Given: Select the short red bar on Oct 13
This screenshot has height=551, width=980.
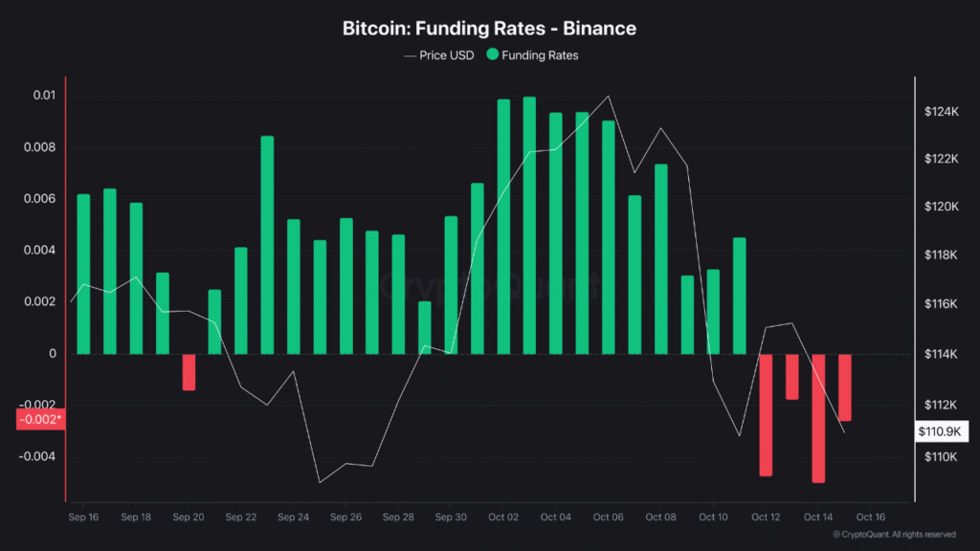Looking at the screenshot, I should (x=792, y=376).
